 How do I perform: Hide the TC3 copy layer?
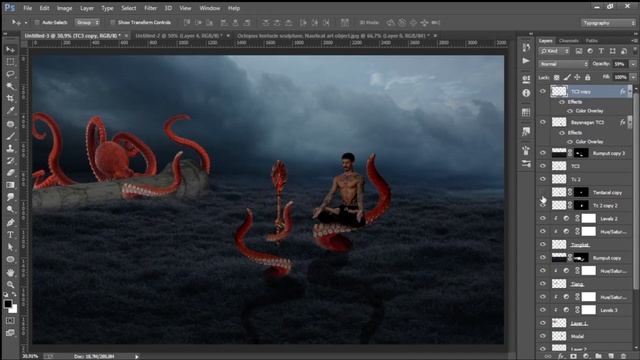click(542, 91)
